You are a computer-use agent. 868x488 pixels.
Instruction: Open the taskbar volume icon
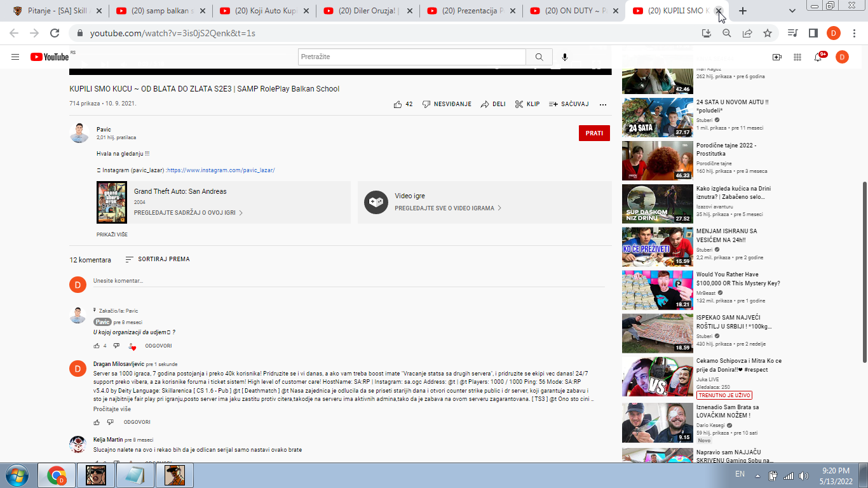click(804, 475)
